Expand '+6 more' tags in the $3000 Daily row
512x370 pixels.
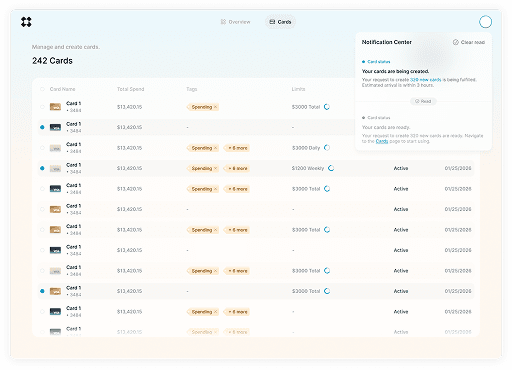237,148
